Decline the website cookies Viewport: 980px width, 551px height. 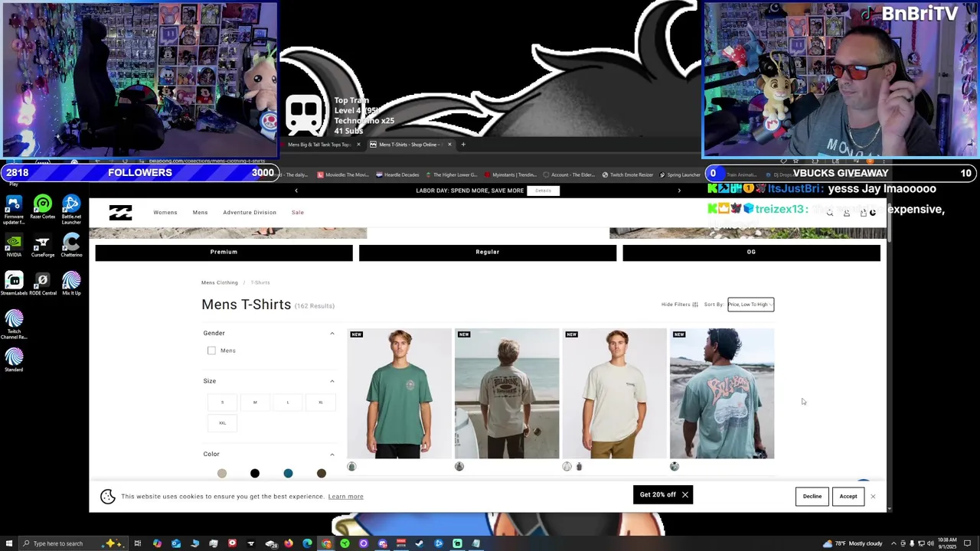click(812, 496)
